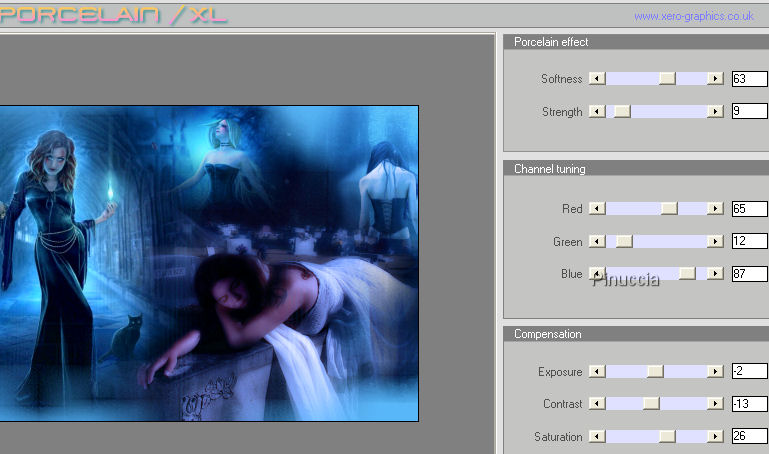Click Exposure value field showing -2
The image size is (769, 454).
coord(750,371)
